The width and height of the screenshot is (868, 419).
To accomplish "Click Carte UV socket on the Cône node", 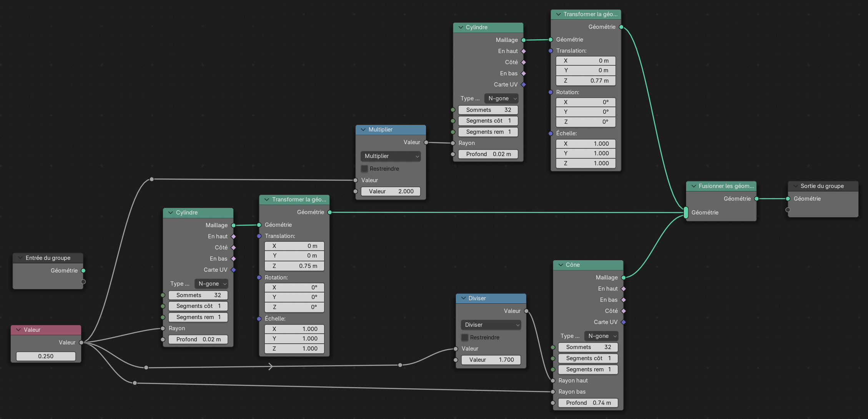I will [x=624, y=322].
